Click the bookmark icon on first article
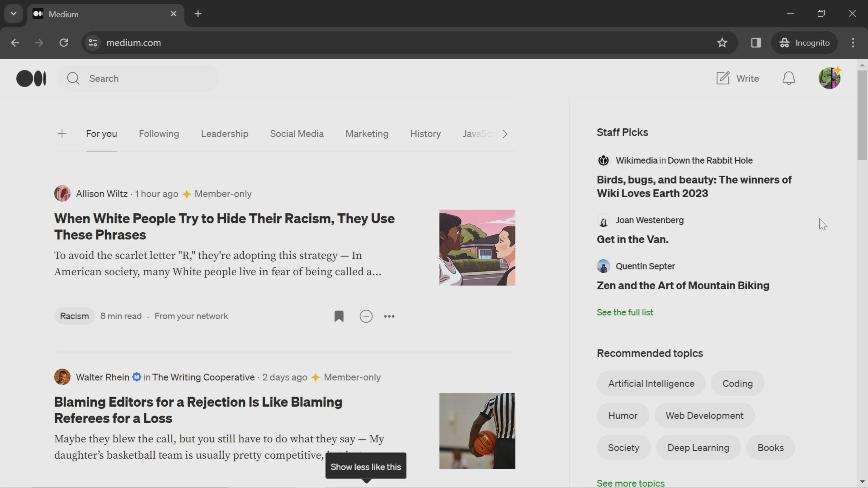 339,316
